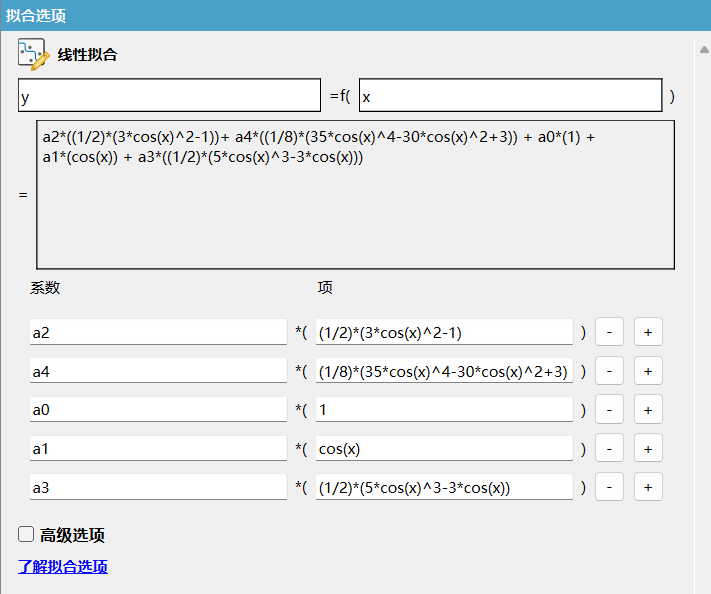Click the dependent variable y field
711x594 pixels.
168,96
